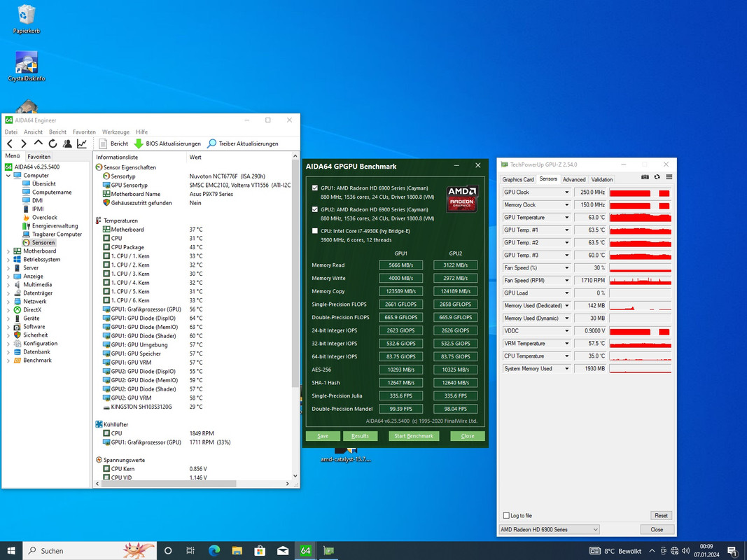Image resolution: width=747 pixels, height=560 pixels.
Task: Click Results in GPGPU Benchmark
Action: [360, 435]
